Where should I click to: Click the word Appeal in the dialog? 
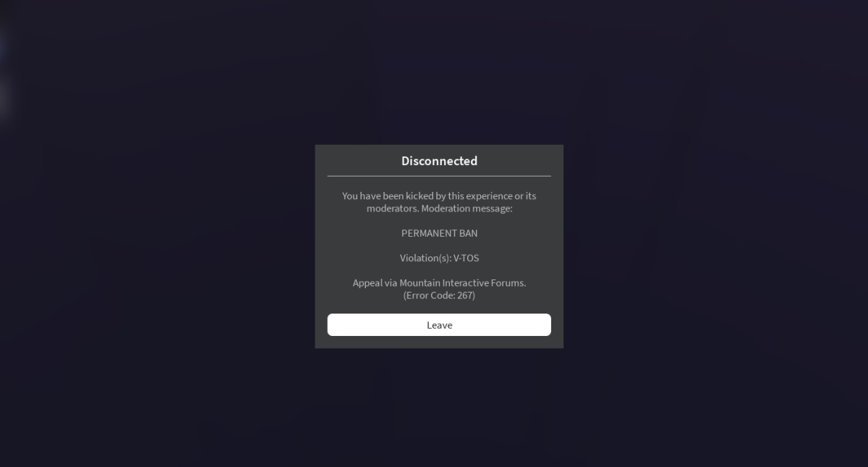pos(367,283)
